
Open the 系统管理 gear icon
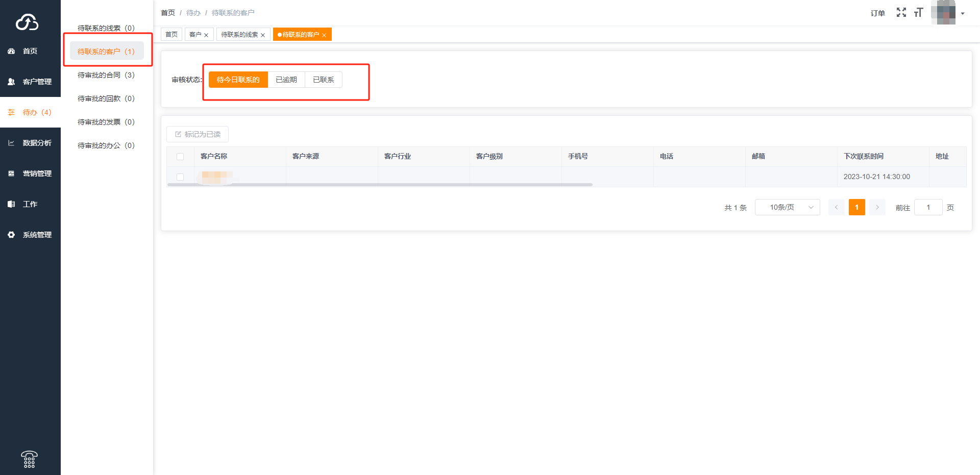[11, 235]
